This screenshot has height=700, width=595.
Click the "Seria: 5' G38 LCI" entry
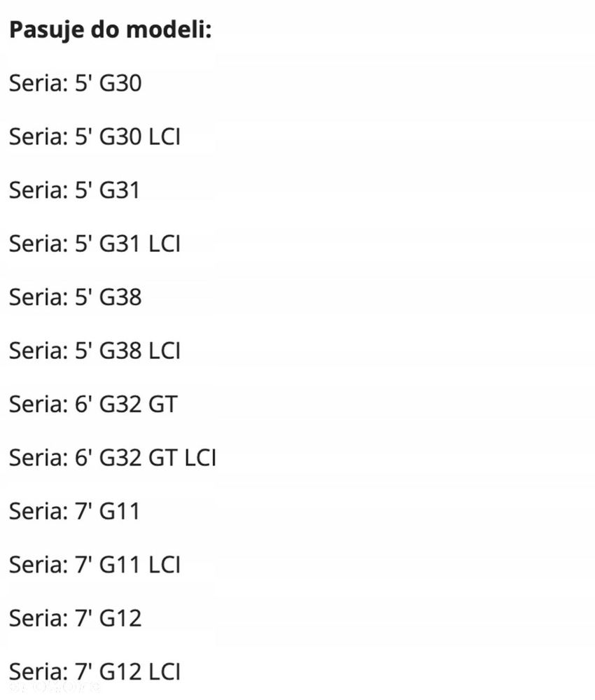(x=94, y=351)
